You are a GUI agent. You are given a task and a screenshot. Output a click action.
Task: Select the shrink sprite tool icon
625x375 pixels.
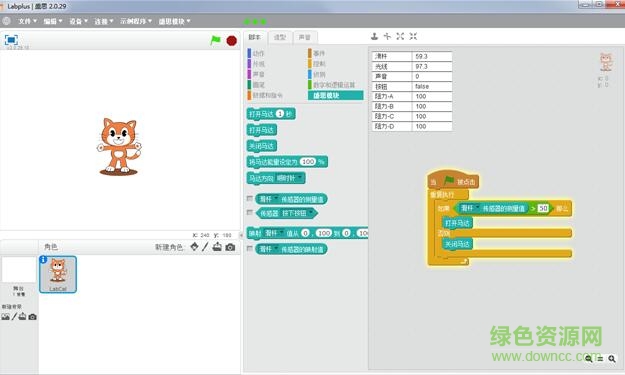click(413, 36)
